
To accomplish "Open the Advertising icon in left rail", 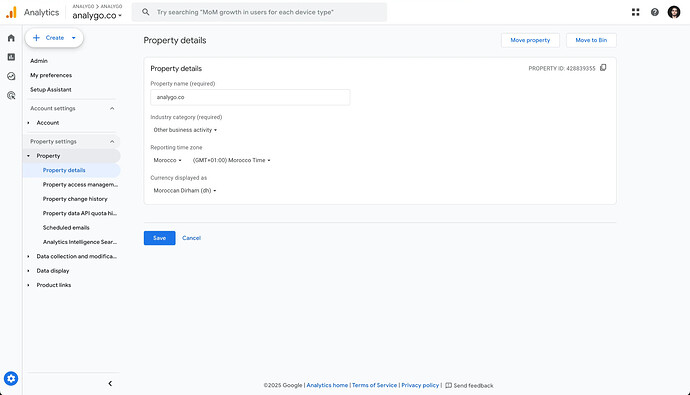I will click(11, 95).
